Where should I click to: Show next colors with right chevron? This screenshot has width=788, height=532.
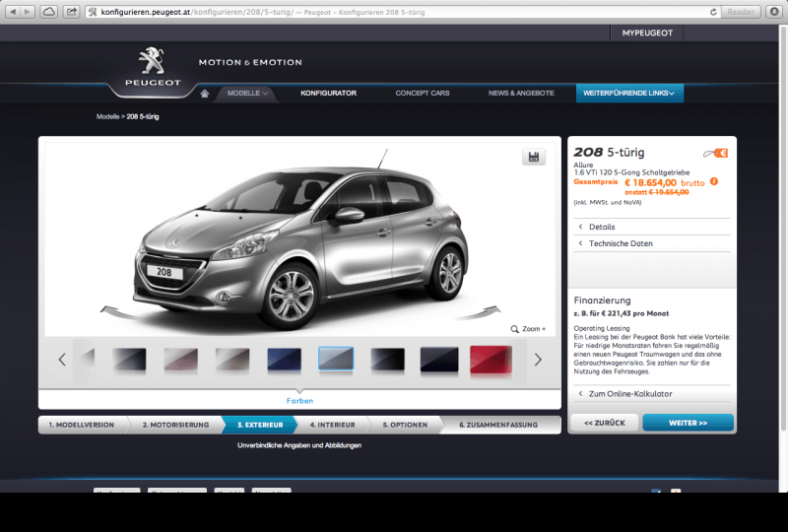(538, 360)
